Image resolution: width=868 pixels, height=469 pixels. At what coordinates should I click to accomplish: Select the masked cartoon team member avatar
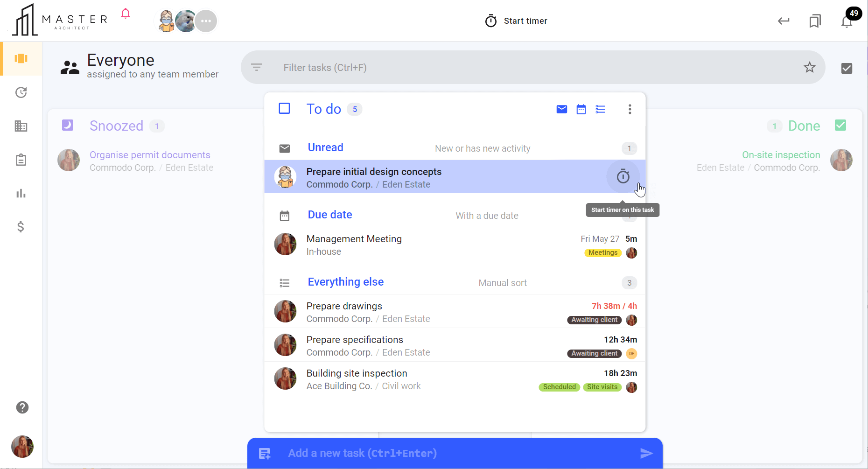(166, 21)
